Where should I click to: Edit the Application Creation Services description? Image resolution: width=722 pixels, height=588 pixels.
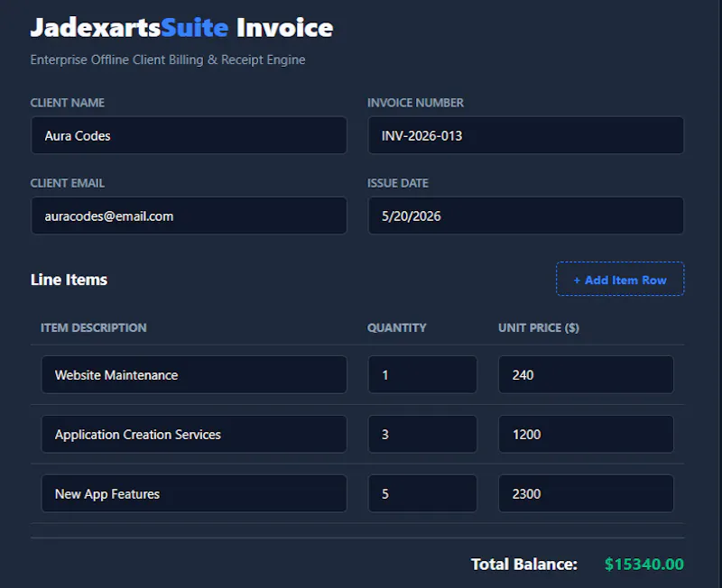coord(194,434)
